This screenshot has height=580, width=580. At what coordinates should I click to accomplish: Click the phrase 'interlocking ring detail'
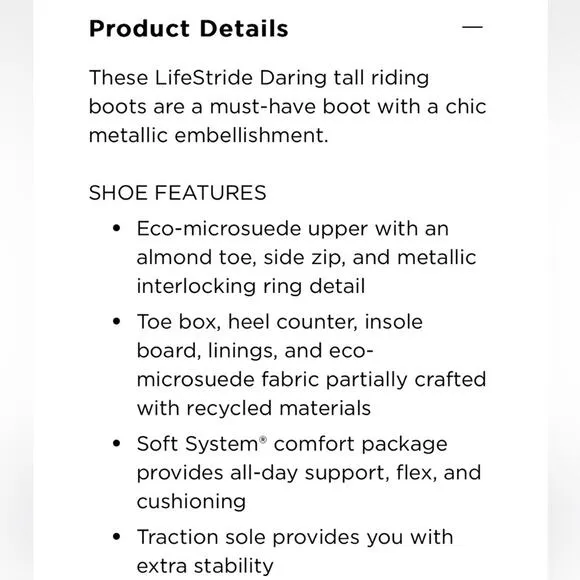pyautogui.click(x=251, y=286)
